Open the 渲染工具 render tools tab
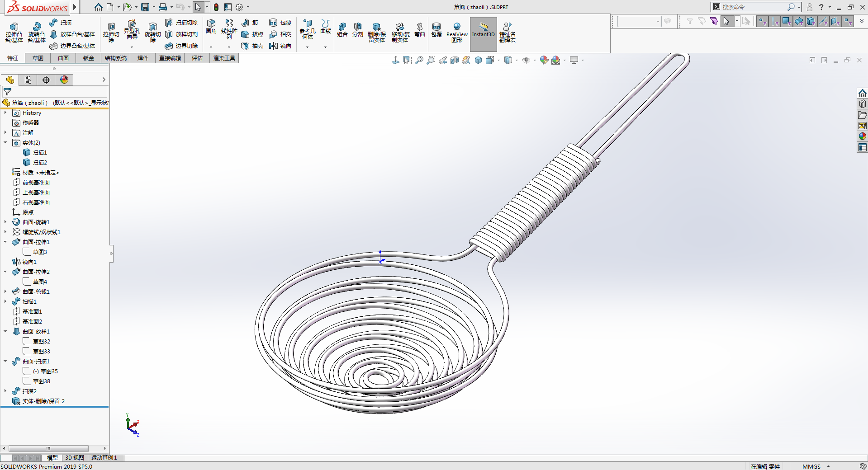Image resolution: width=868 pixels, height=470 pixels. coord(224,58)
